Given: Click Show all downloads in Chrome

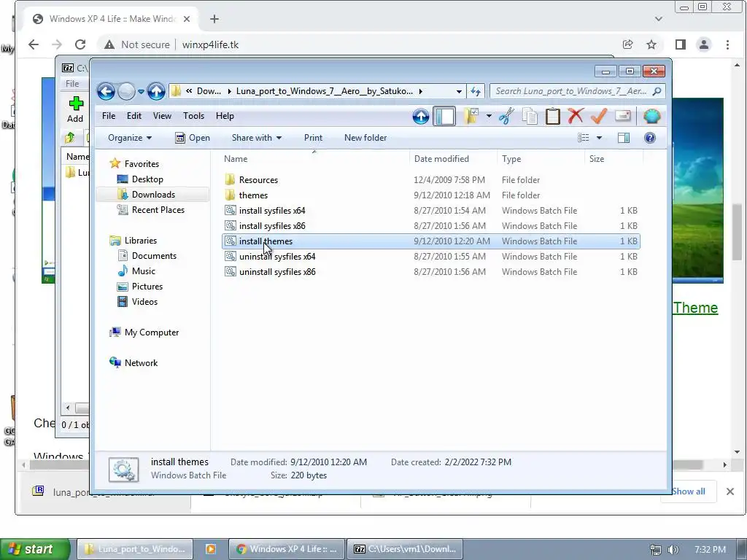Looking at the screenshot, I should (x=689, y=491).
